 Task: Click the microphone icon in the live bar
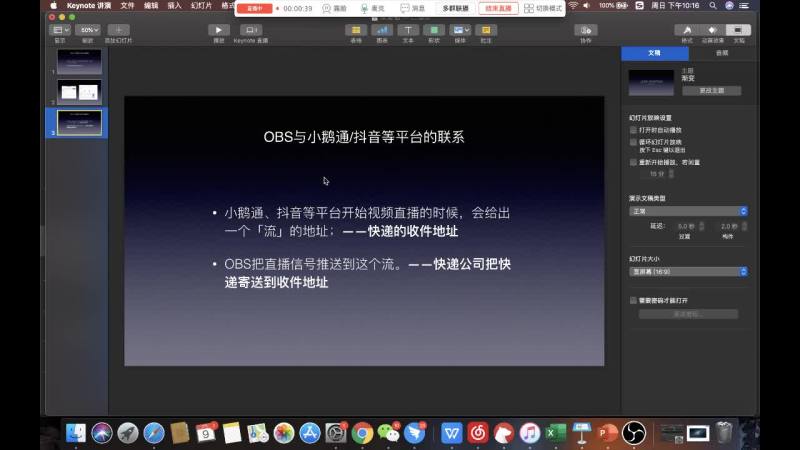tap(364, 9)
